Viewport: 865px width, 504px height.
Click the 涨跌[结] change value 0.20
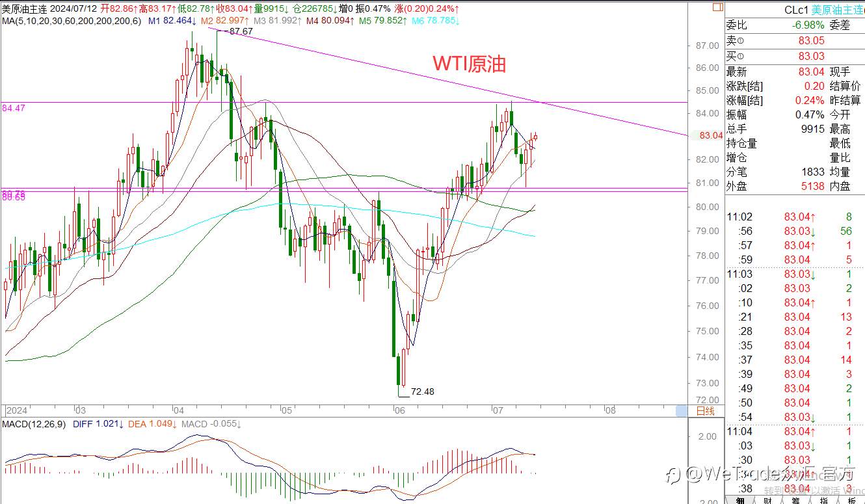[x=814, y=86]
